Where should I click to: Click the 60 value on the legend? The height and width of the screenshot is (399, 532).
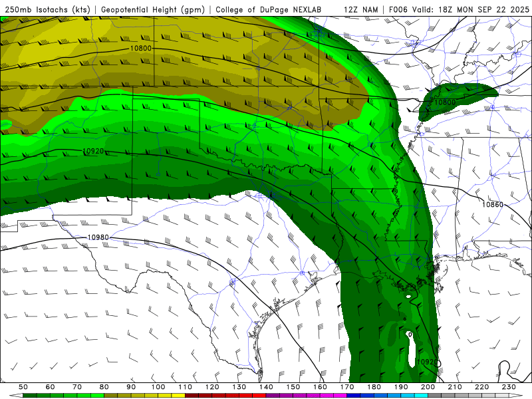click(x=51, y=387)
